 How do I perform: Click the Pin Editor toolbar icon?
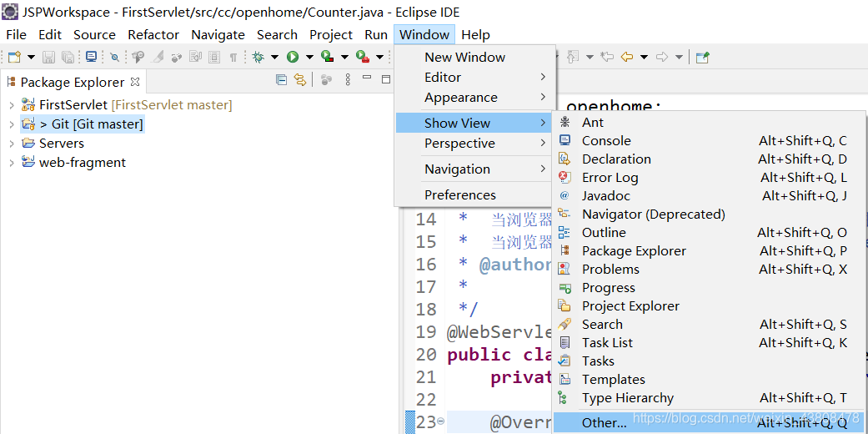(702, 57)
